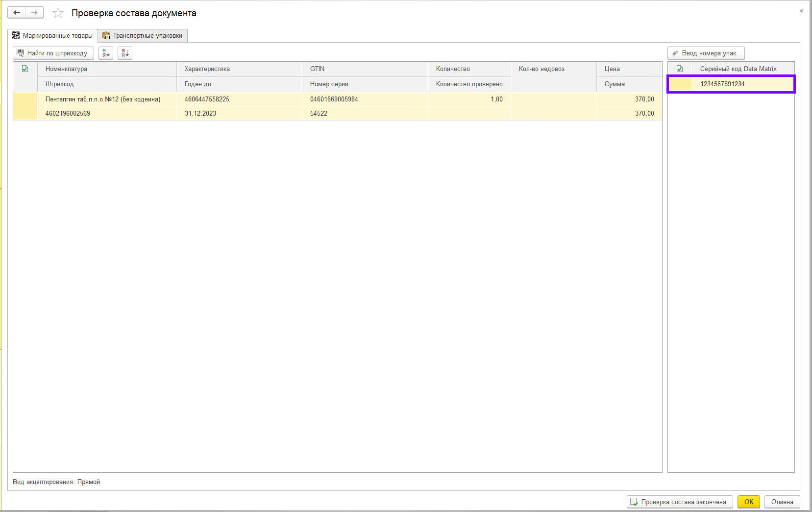Click the GTIN column header
The width and height of the screenshot is (812, 512).
pos(317,69)
